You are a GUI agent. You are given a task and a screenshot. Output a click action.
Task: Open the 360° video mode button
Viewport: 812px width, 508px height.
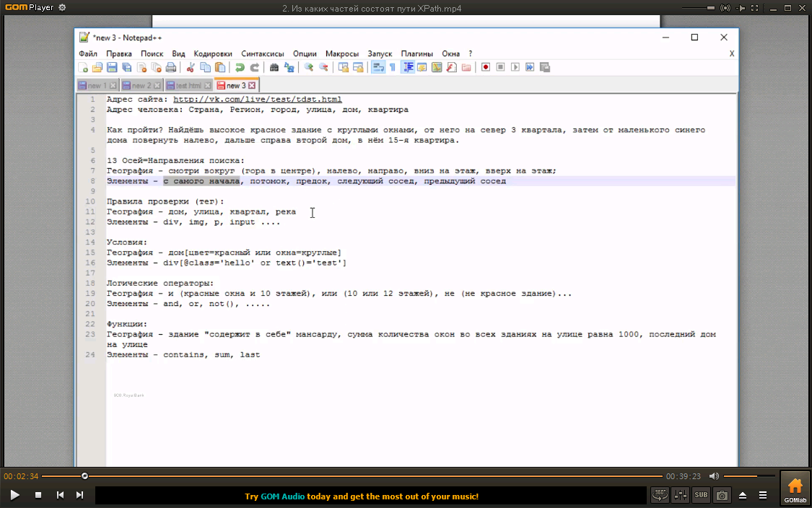[x=659, y=495]
